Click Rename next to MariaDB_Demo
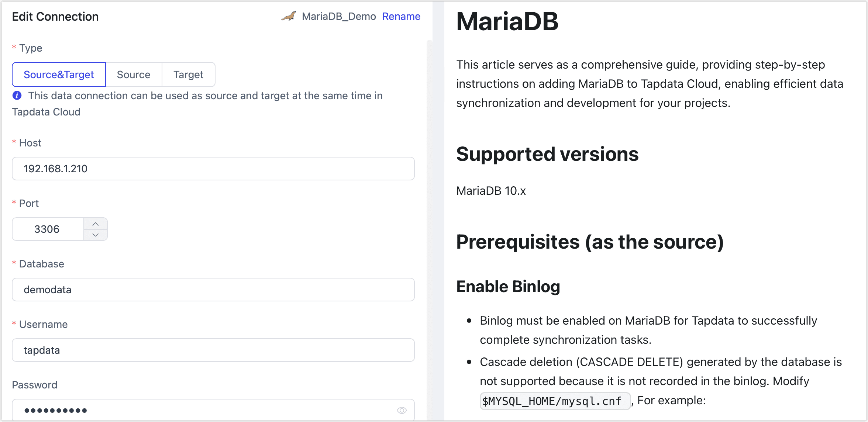The image size is (868, 422). [x=401, y=16]
